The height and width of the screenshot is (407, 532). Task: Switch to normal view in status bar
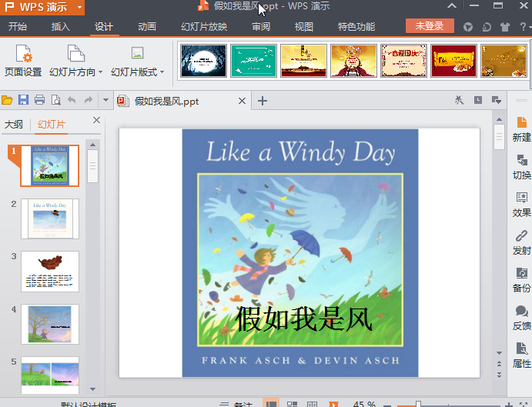pos(271,404)
